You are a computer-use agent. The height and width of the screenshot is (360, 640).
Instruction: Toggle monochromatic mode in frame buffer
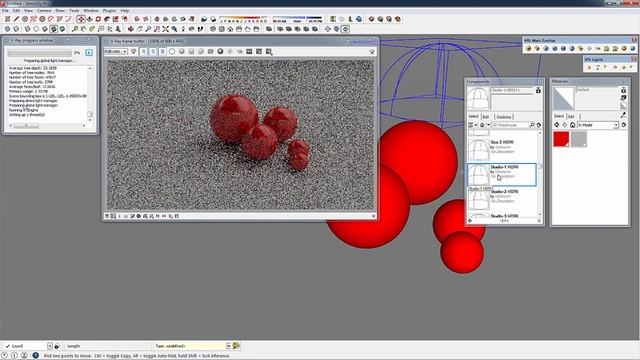point(181,51)
